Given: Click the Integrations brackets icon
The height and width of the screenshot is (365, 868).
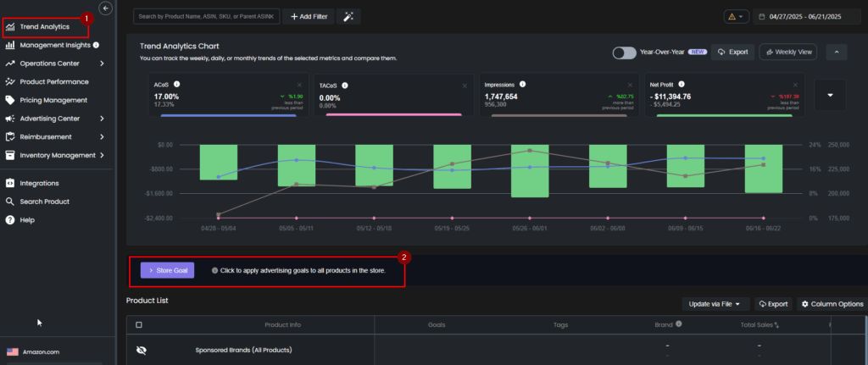Looking at the screenshot, I should click(x=10, y=183).
